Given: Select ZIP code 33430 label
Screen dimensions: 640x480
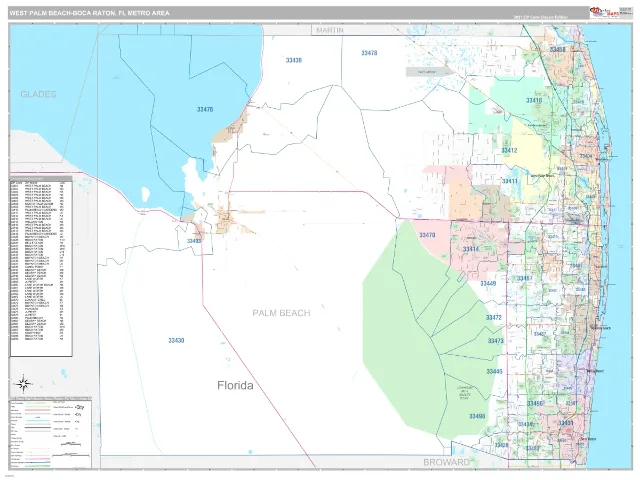Looking at the screenshot, I should (x=176, y=340).
